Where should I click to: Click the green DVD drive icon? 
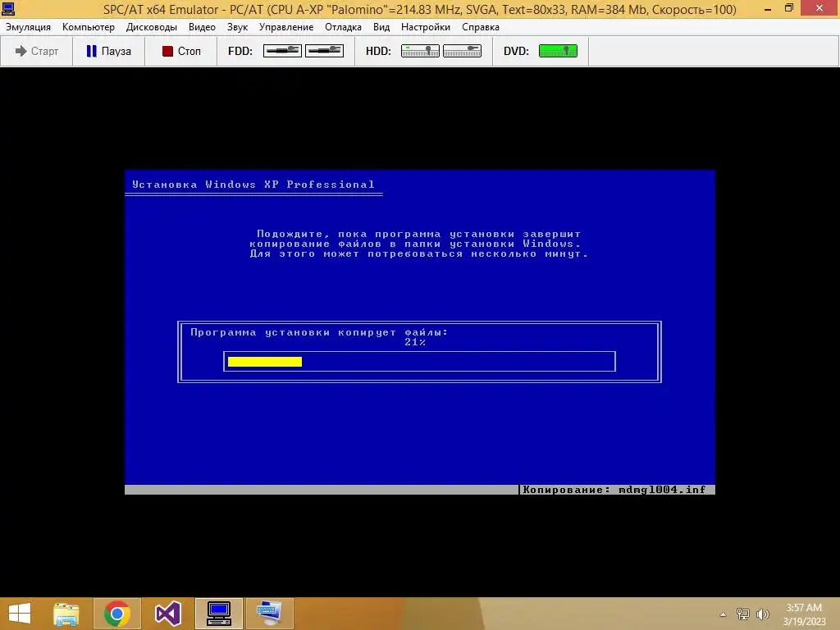(558, 51)
